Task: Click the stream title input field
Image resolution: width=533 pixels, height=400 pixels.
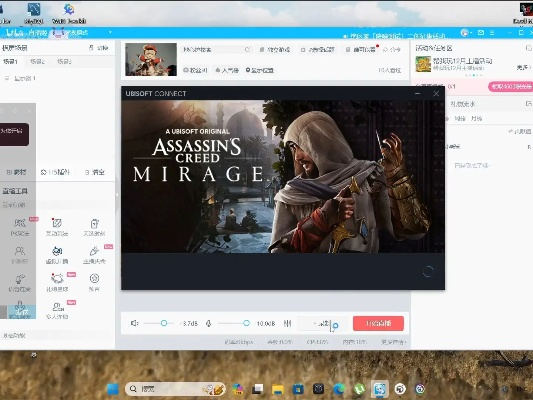Action: point(217,50)
